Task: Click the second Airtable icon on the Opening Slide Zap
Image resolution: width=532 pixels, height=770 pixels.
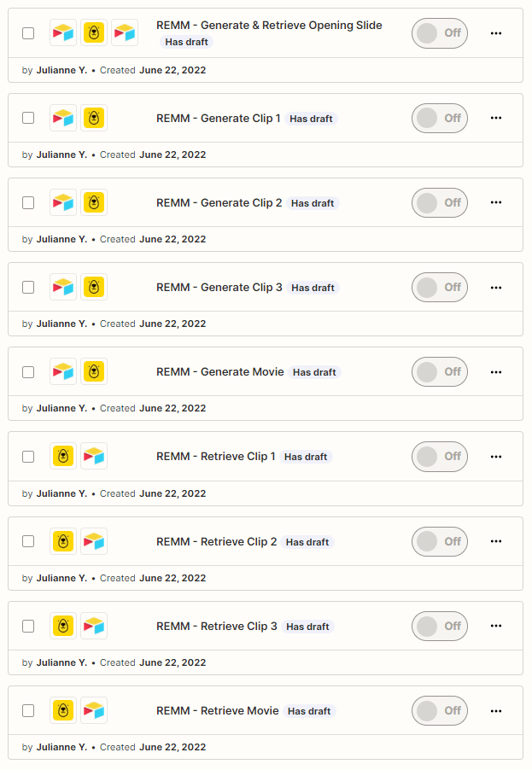Action: [x=126, y=32]
